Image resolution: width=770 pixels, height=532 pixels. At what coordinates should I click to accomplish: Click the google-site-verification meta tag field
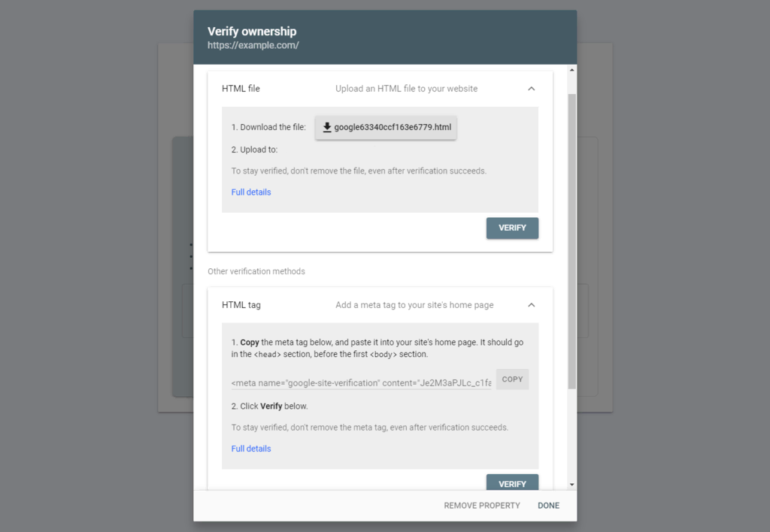coord(361,383)
